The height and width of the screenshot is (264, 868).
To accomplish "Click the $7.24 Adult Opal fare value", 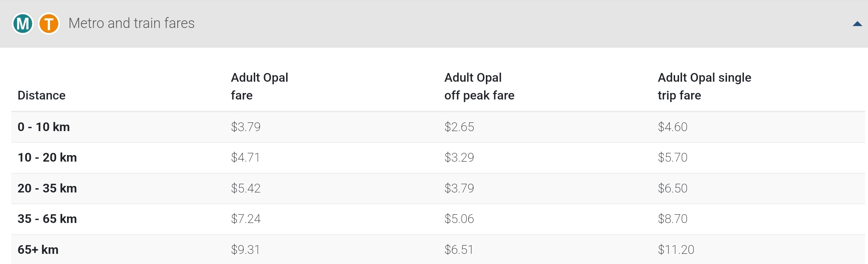I will point(246,219).
